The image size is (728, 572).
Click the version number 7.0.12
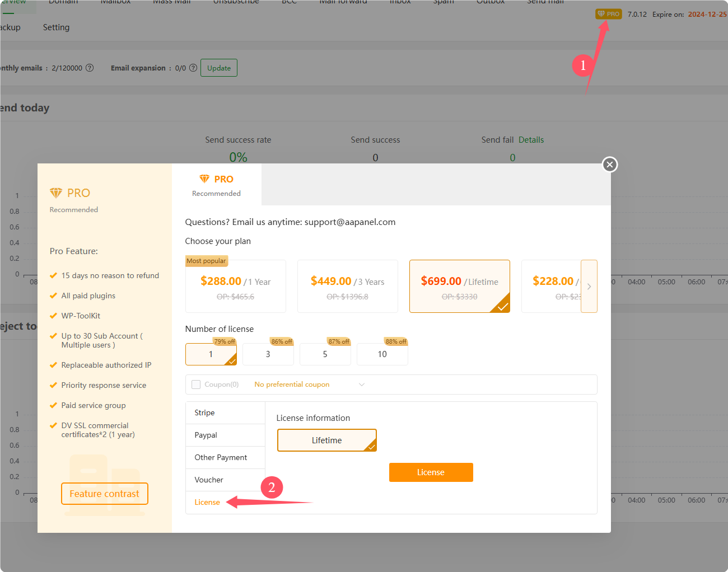pos(637,15)
